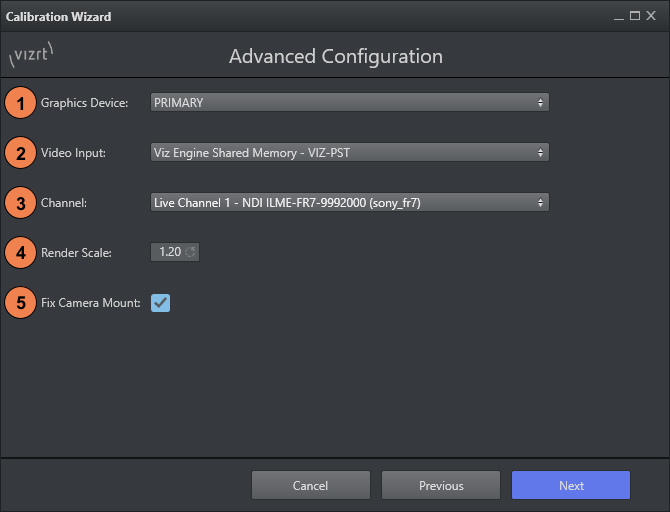Expand the Video Input dropdown
This screenshot has height=512, width=670.
[x=349, y=152]
